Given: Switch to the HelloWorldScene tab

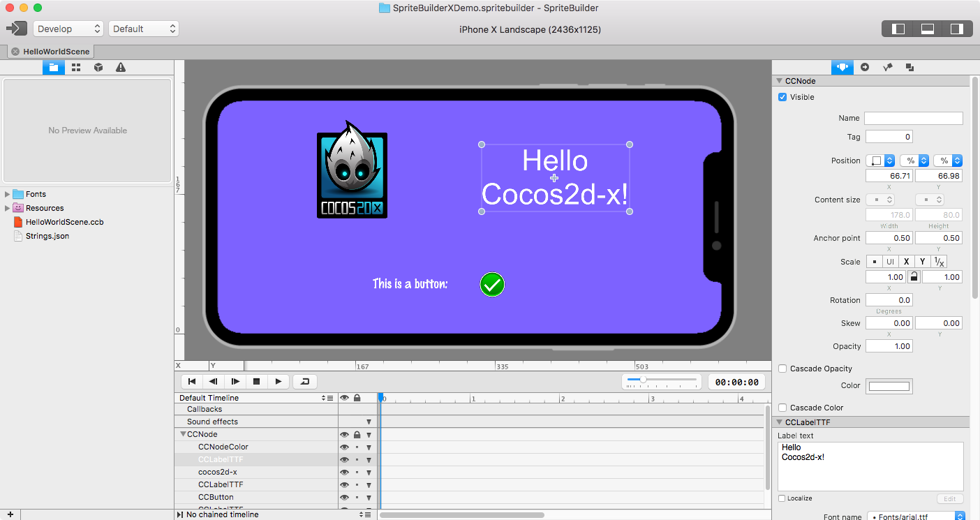Looking at the screenshot, I should coord(50,52).
